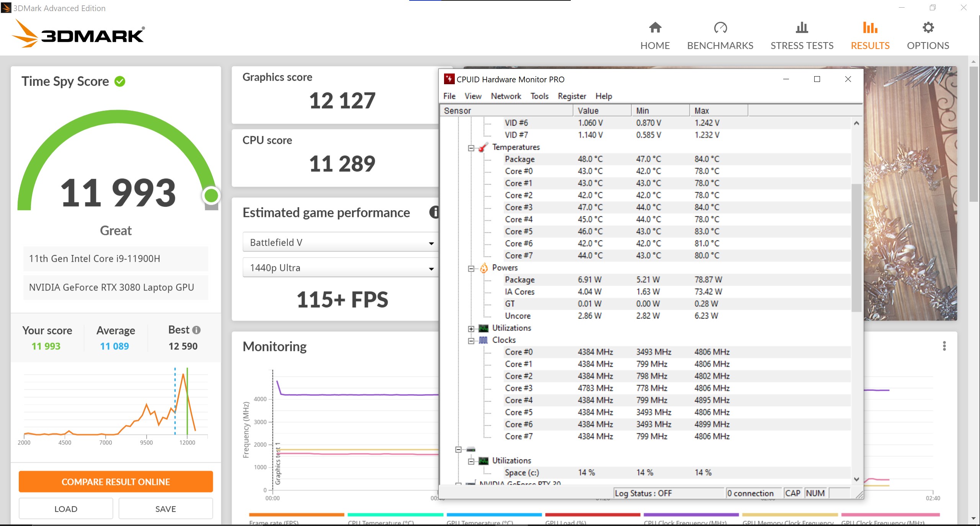The image size is (980, 526).
Task: Click the CPUID Hardware Monitor app icon
Action: [449, 79]
